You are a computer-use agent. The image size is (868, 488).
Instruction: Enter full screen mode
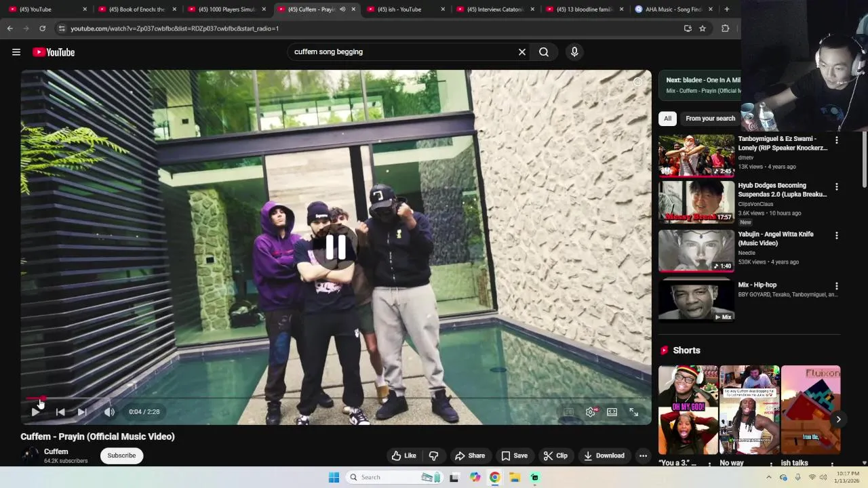[633, 411]
